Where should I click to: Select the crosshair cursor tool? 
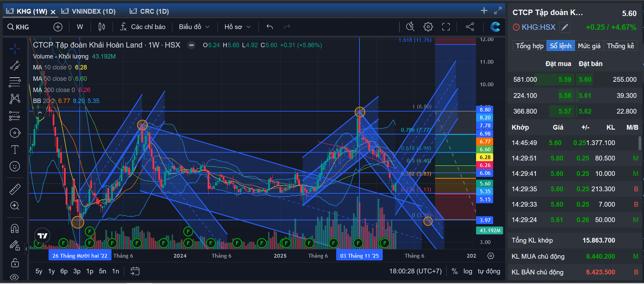click(15, 49)
